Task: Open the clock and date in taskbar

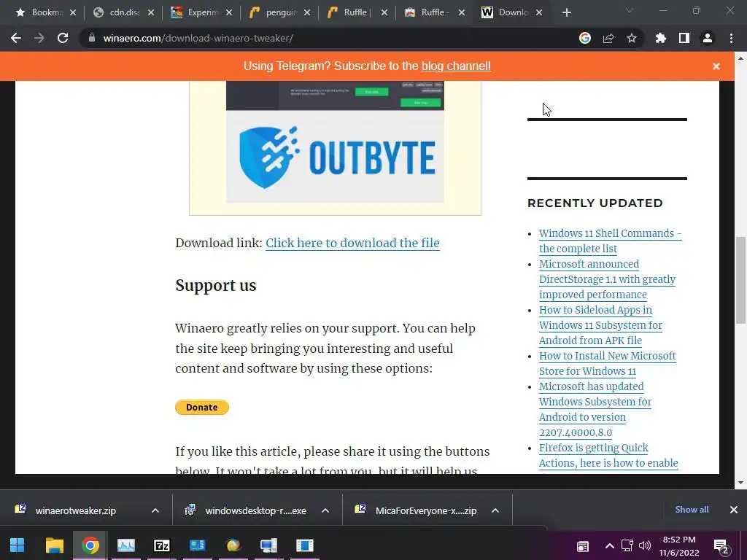Action: (679, 546)
